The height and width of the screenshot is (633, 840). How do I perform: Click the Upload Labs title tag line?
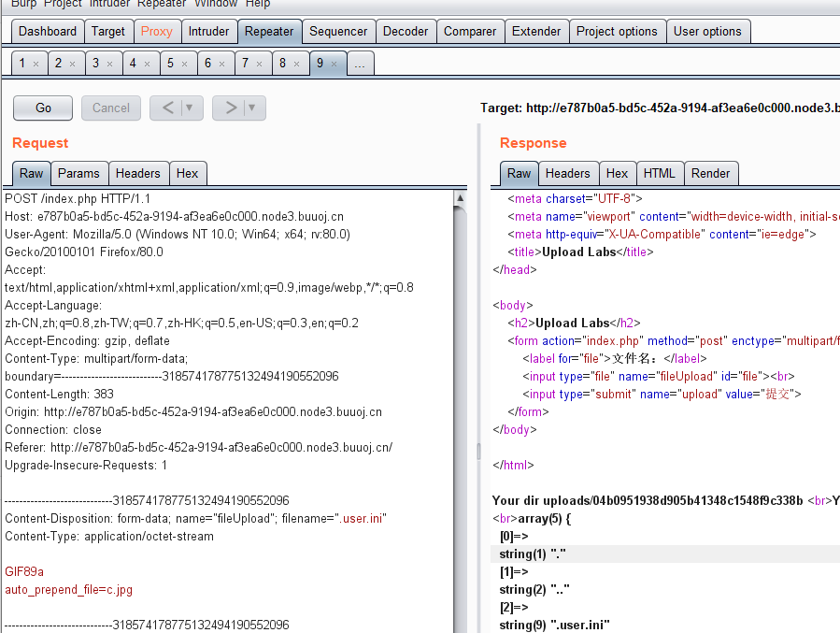click(x=581, y=252)
